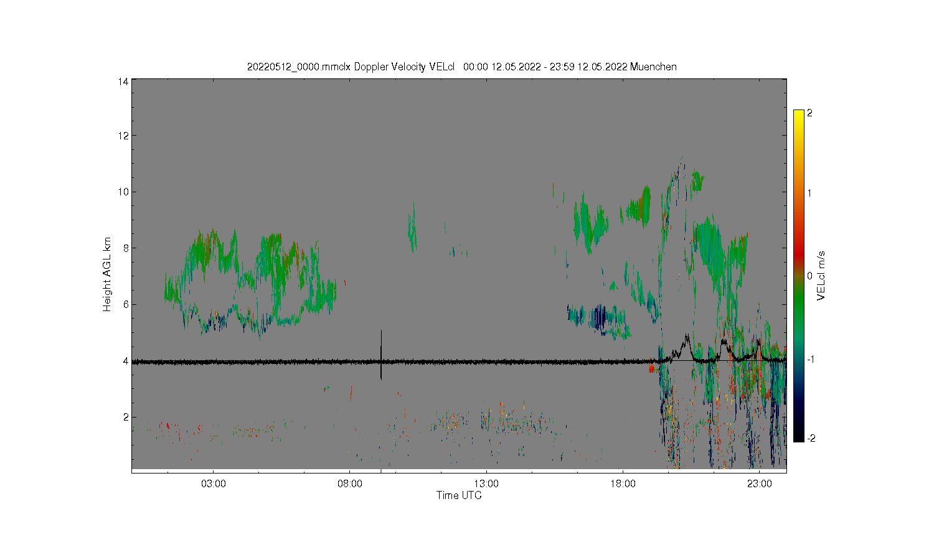The image size is (934, 560).
Task: Click the 08:00 time tick label
Action: 350,483
